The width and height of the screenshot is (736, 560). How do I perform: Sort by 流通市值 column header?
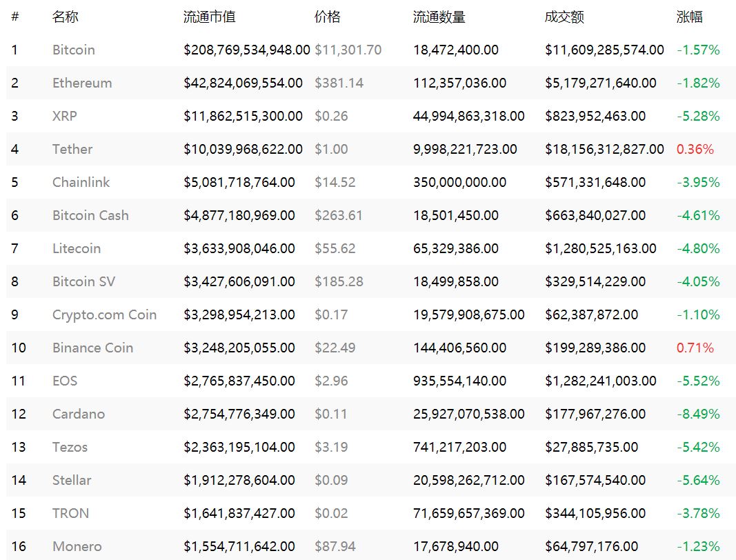[x=209, y=17]
